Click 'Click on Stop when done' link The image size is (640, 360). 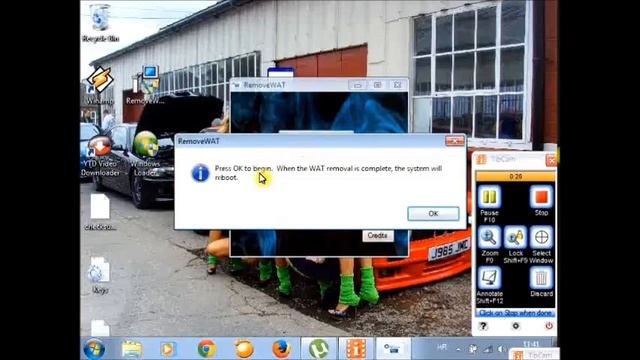point(516,313)
